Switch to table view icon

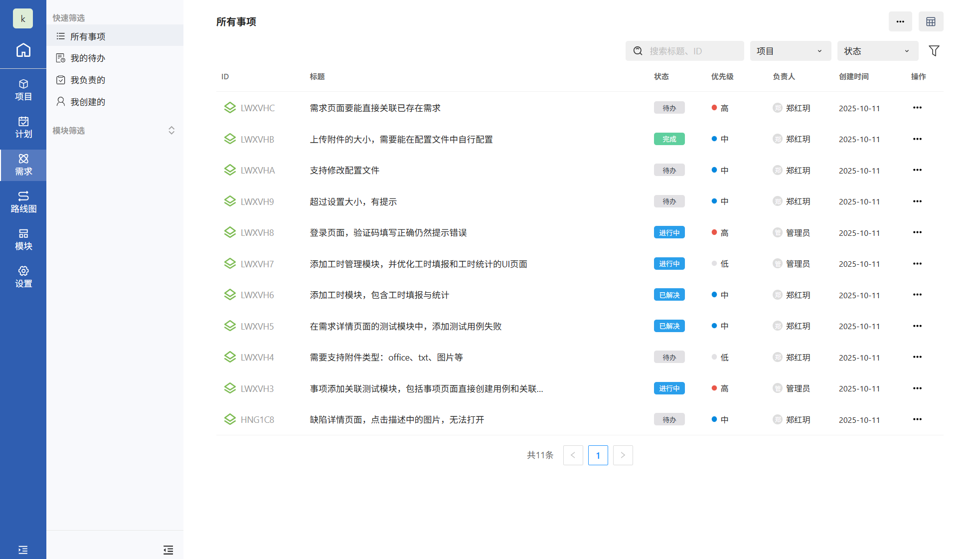tap(931, 21)
